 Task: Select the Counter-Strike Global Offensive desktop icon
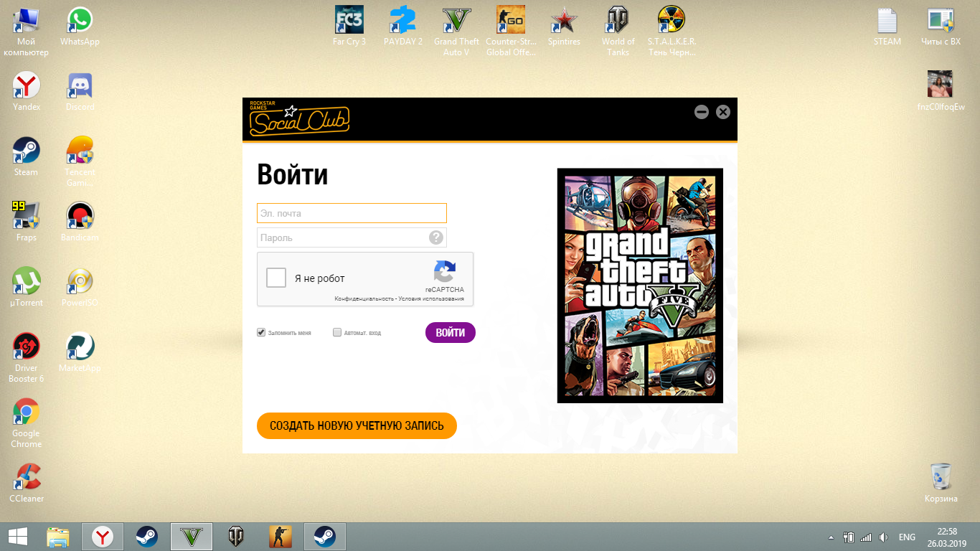[511, 32]
